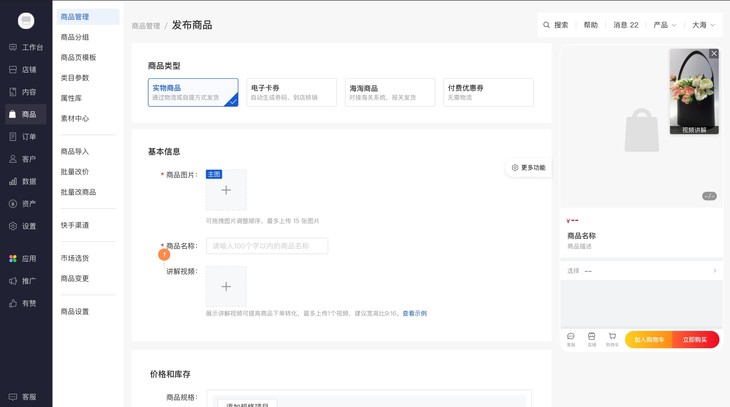Open 商品分组 in the submenu

pyautogui.click(x=75, y=37)
